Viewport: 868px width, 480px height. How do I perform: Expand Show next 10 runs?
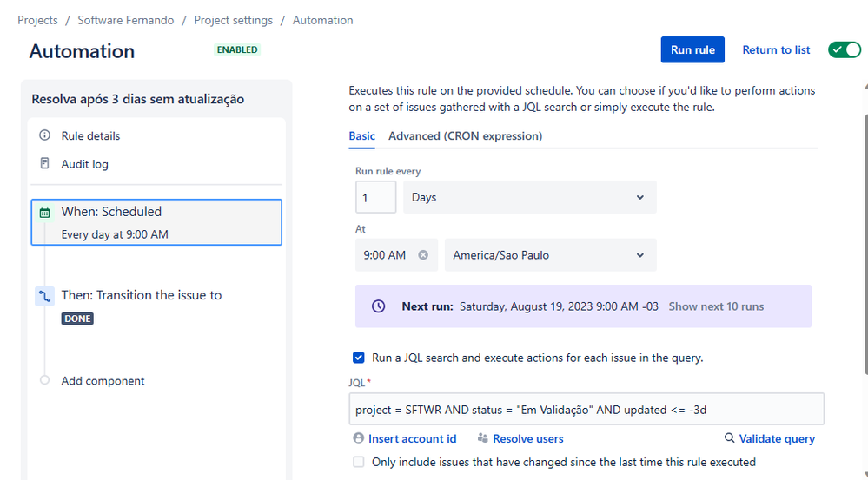pos(716,306)
